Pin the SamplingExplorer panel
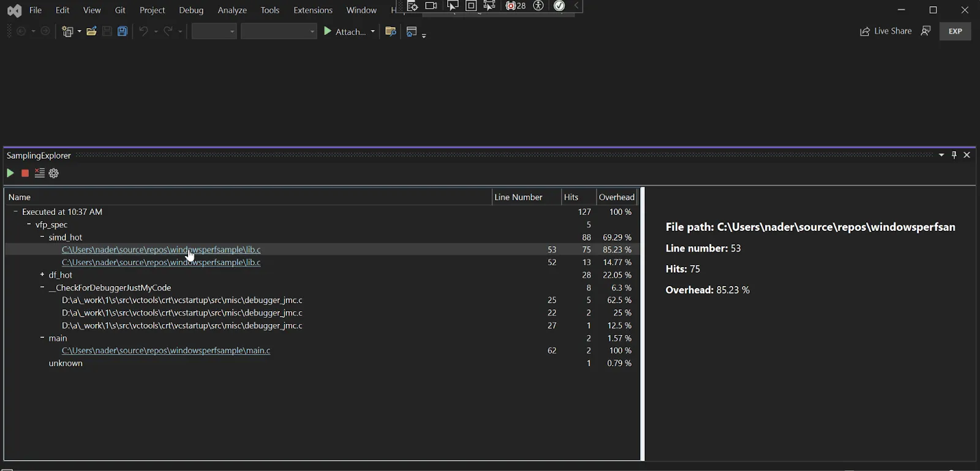The height and width of the screenshot is (471, 980). click(x=954, y=155)
